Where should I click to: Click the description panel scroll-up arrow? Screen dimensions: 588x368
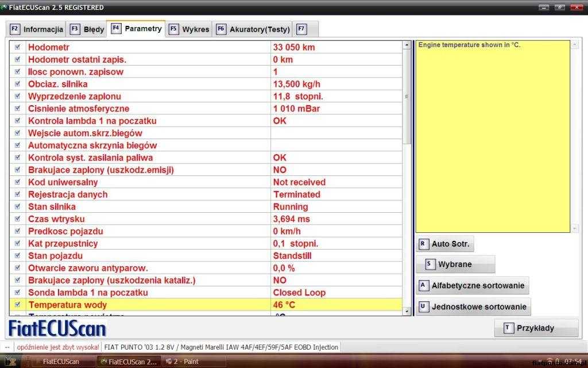[575, 45]
